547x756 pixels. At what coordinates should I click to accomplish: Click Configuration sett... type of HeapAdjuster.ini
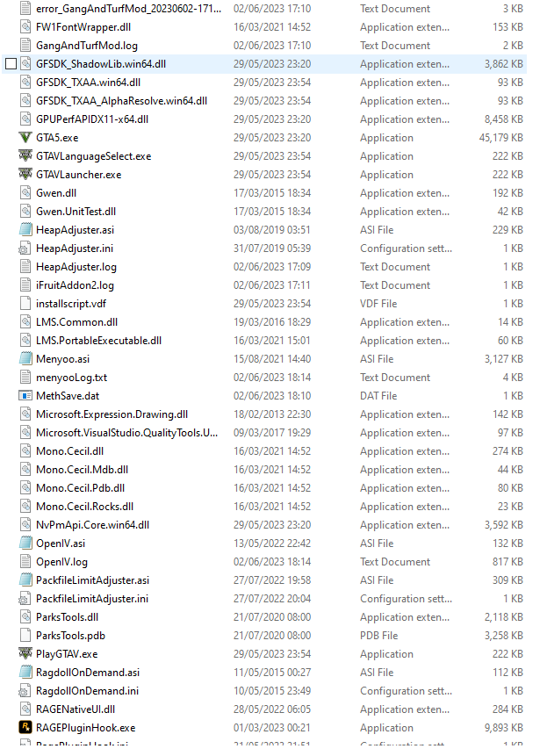pyautogui.click(x=406, y=248)
